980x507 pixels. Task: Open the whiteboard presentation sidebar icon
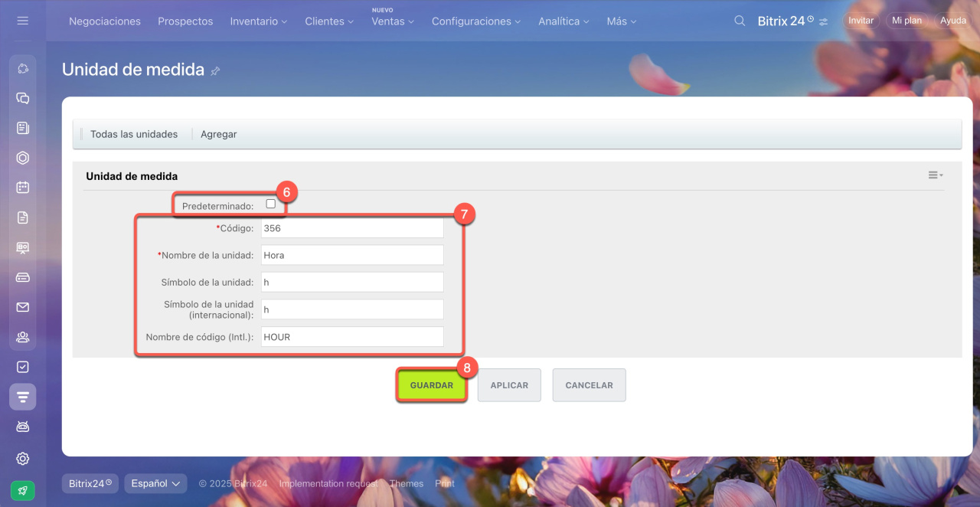[23, 247]
